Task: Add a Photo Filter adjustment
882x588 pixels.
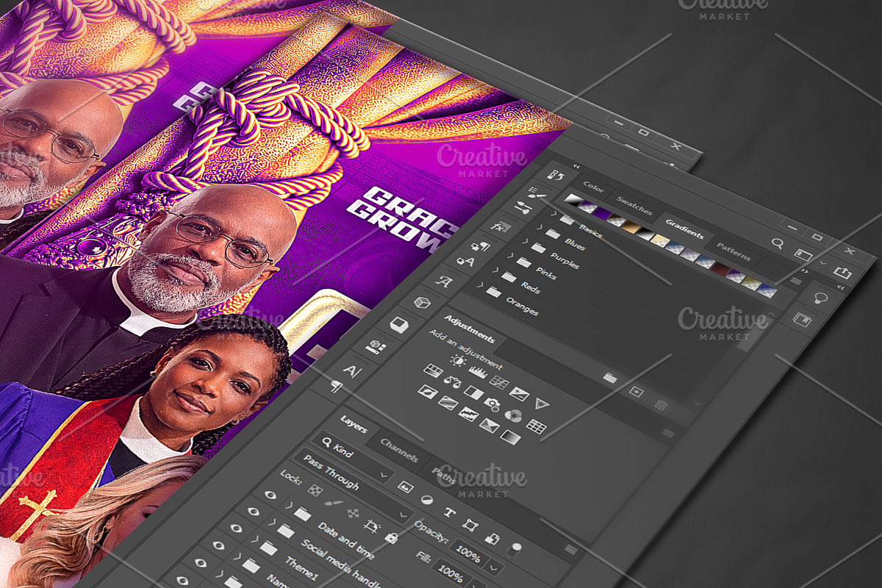Action: (x=493, y=405)
